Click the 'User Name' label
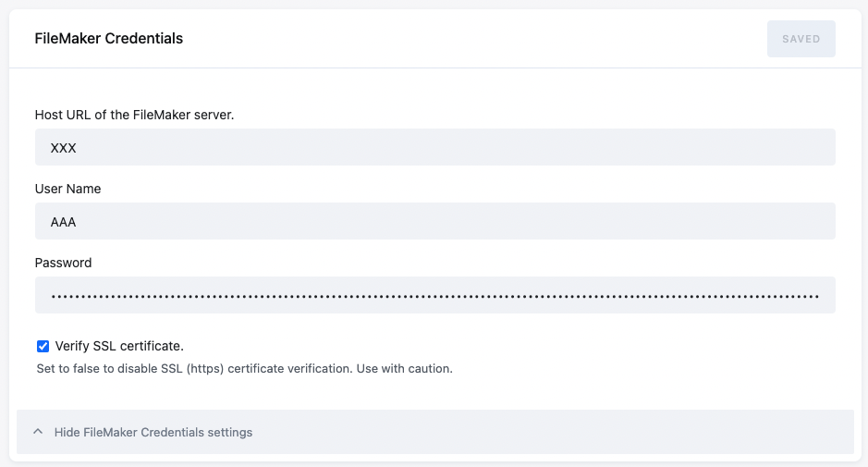The image size is (868, 467). 68,189
